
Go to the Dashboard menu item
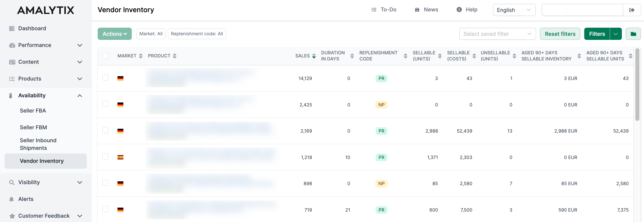coord(32,28)
